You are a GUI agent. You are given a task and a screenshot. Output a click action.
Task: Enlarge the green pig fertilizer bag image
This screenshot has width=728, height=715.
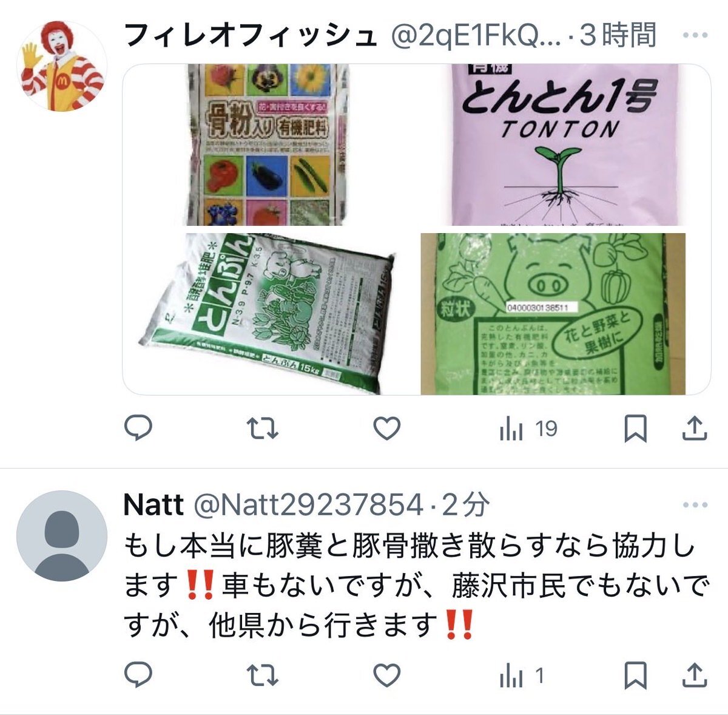pos(553,314)
